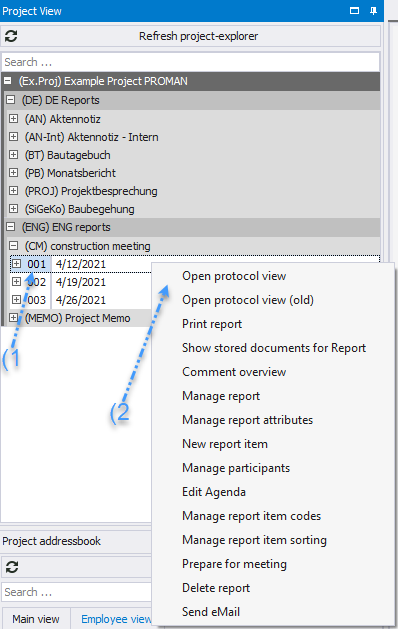Collapse the (ENG) ENG reports node

(11, 227)
